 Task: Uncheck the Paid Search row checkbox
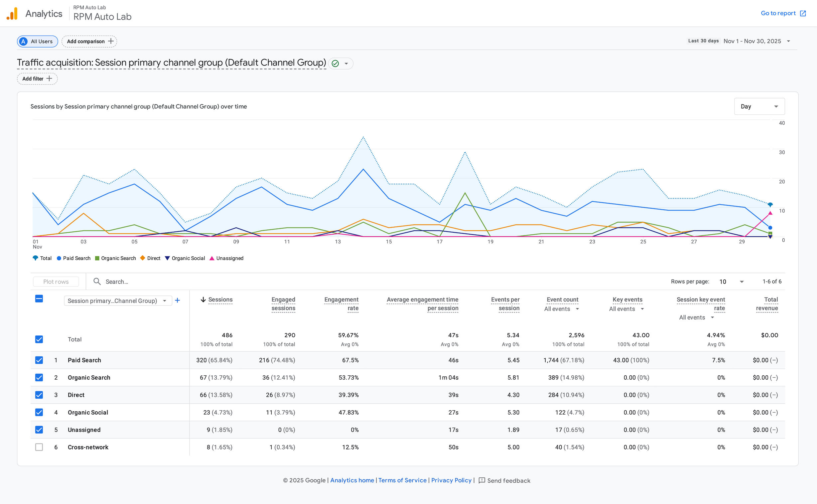(x=39, y=360)
